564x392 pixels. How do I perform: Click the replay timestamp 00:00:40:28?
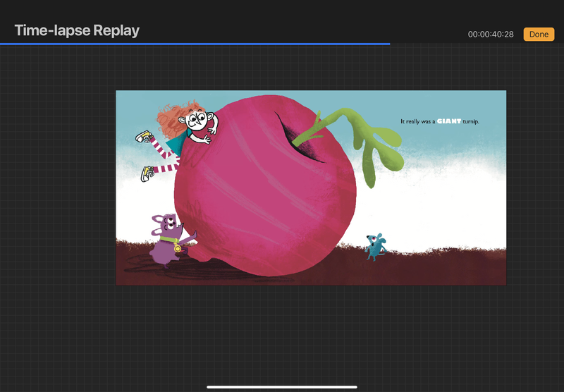pyautogui.click(x=491, y=35)
